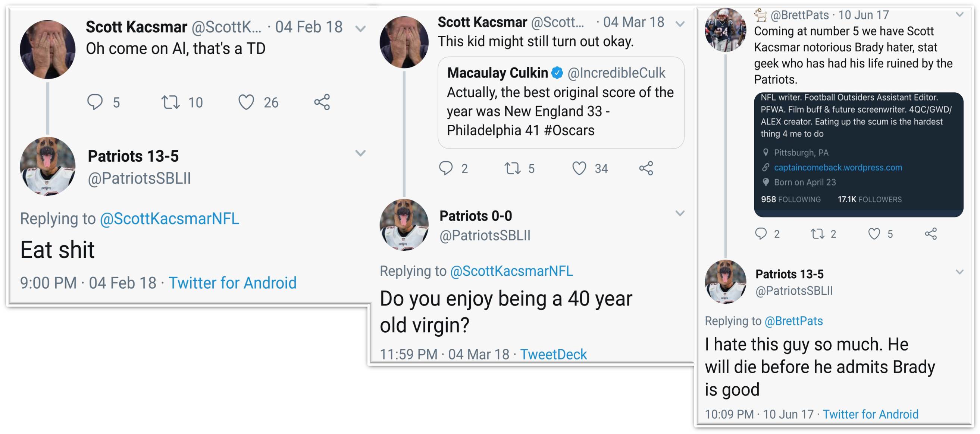Like the 'This kid might still' tweet
Image resolution: width=980 pixels, height=434 pixels.
[x=579, y=168]
